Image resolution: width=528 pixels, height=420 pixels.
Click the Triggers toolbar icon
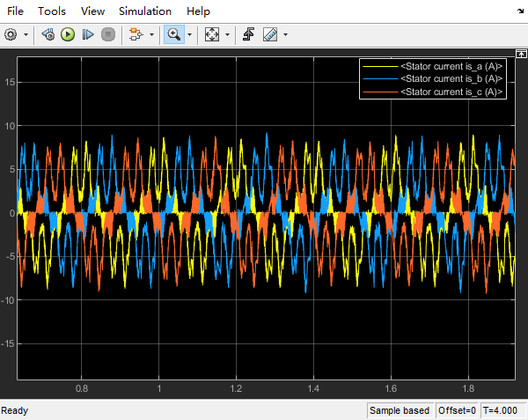[x=249, y=35]
